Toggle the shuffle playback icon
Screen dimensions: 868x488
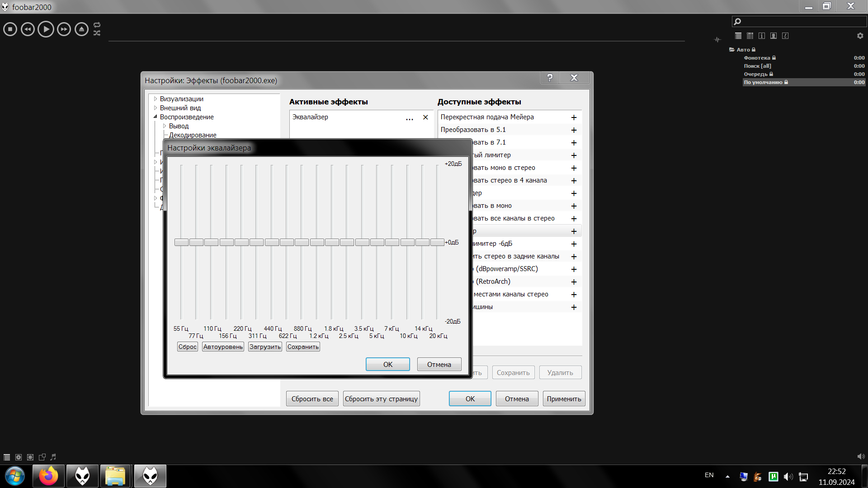[97, 33]
